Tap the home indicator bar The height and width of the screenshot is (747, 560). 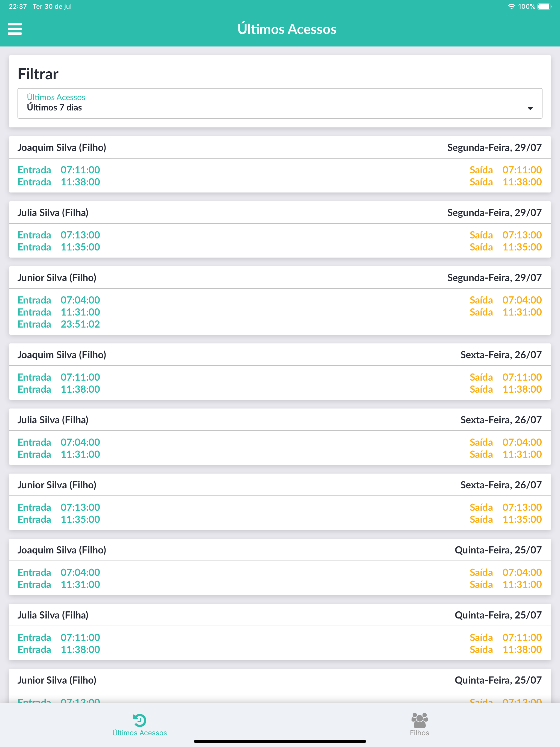[x=280, y=741]
